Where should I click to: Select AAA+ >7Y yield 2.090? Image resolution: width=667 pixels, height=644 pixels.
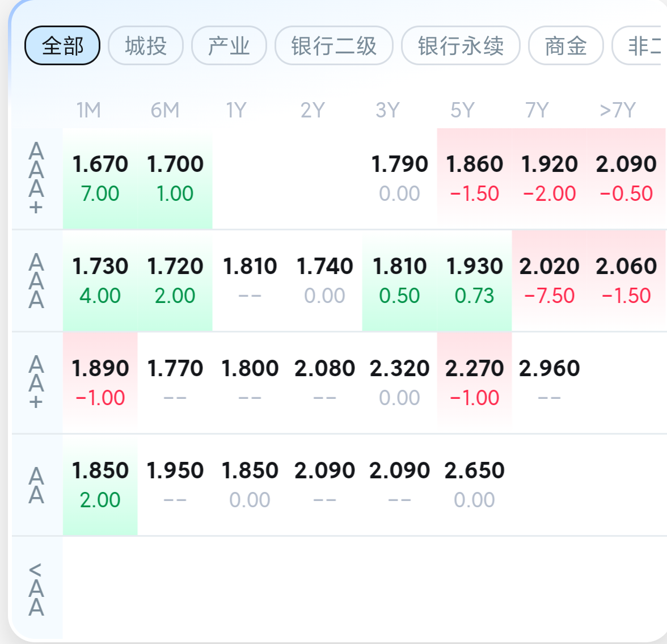click(626, 178)
